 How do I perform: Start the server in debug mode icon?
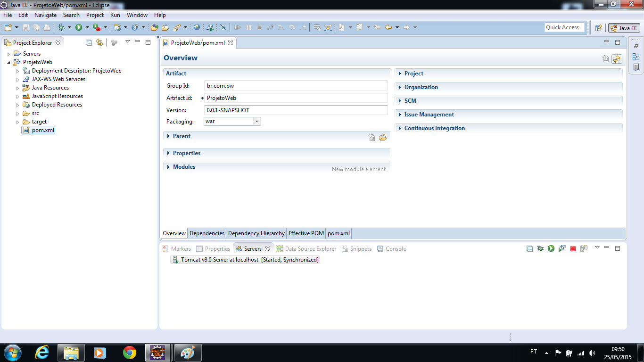[540, 248]
